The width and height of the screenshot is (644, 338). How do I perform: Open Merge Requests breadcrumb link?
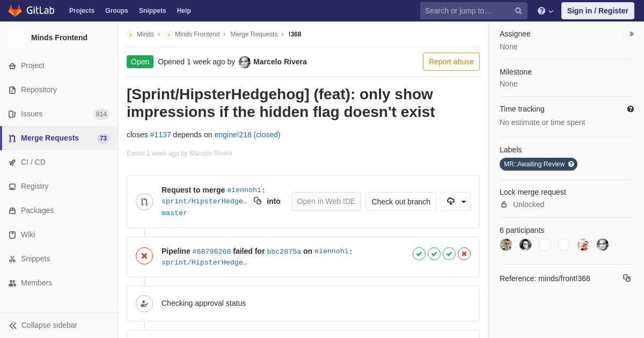click(x=254, y=34)
